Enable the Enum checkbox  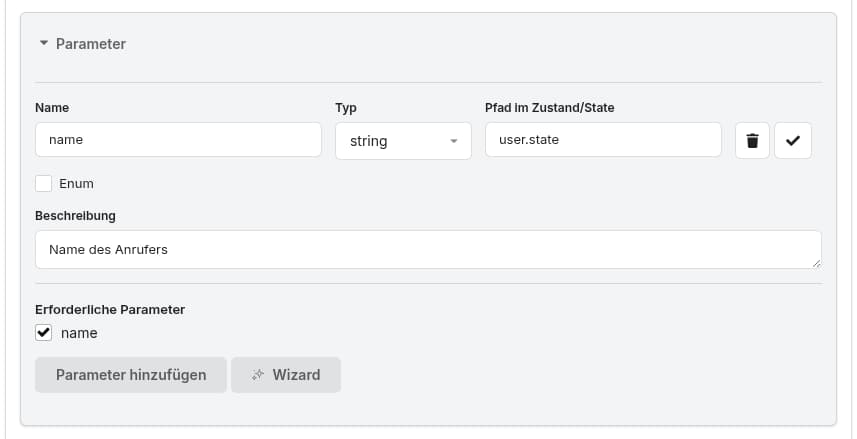tap(44, 184)
